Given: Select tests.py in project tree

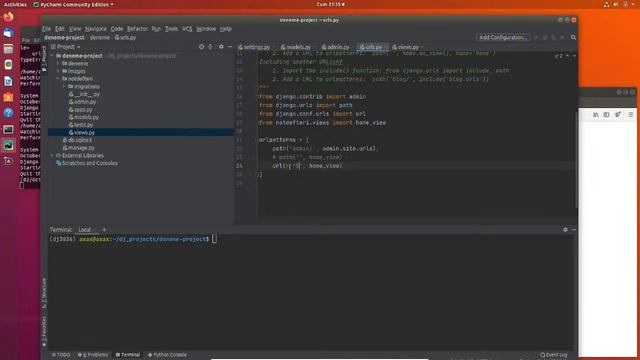Looking at the screenshot, I should 81,125.
